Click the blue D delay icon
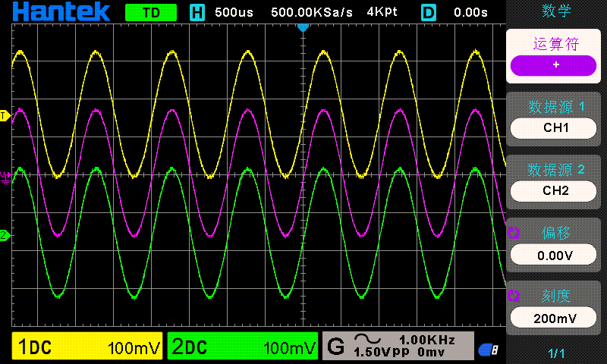 tap(429, 12)
